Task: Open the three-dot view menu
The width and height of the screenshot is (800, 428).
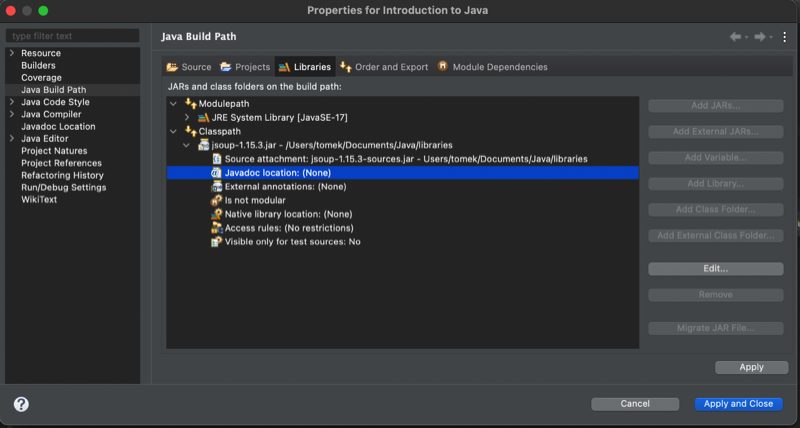Action: pos(785,37)
